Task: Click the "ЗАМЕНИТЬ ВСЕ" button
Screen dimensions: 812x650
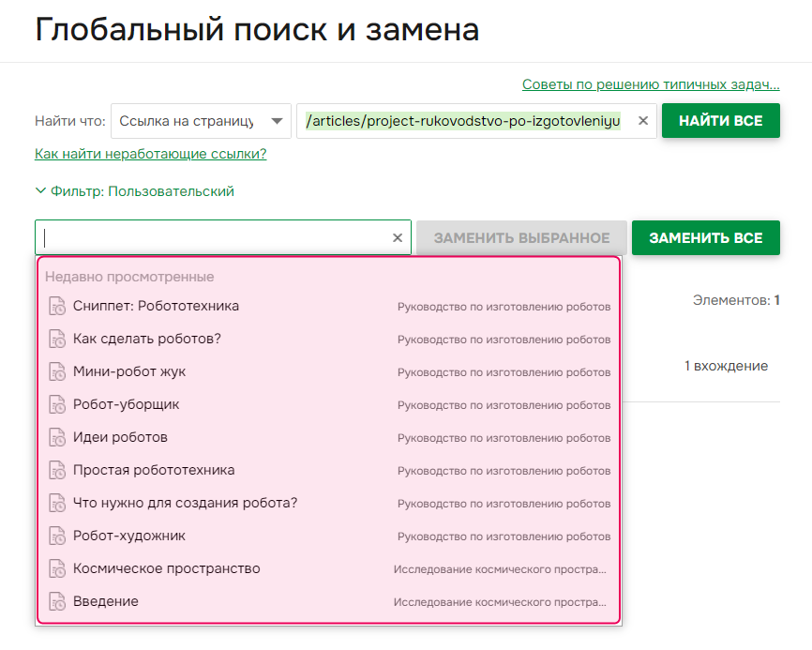Action: point(705,237)
